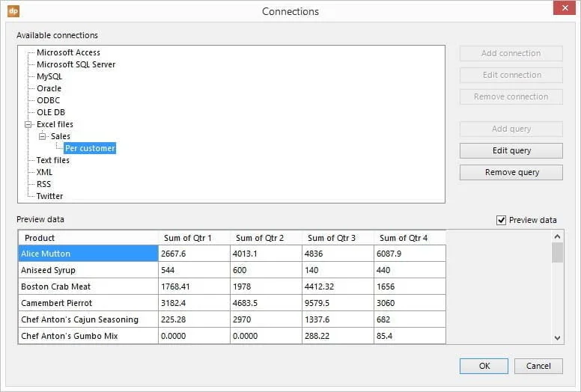The width and height of the screenshot is (581, 392).
Task: Click the 1656 value cell
Action: tap(410, 287)
